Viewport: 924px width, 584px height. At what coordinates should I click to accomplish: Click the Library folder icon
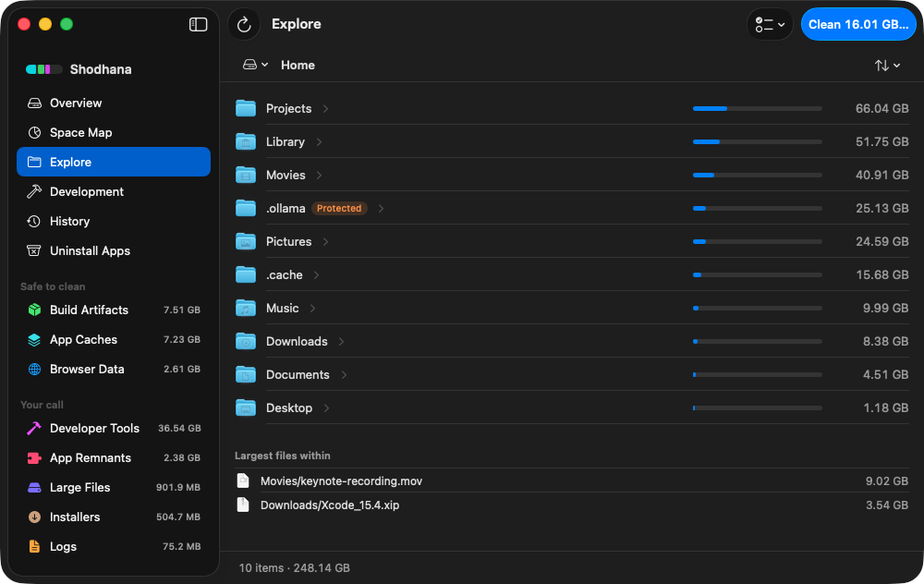246,141
